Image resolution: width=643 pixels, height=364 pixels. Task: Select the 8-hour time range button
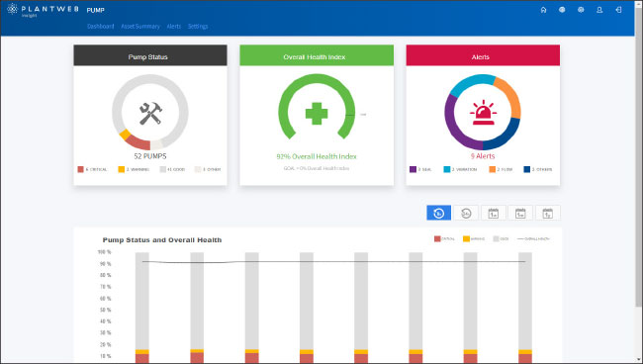(439, 213)
